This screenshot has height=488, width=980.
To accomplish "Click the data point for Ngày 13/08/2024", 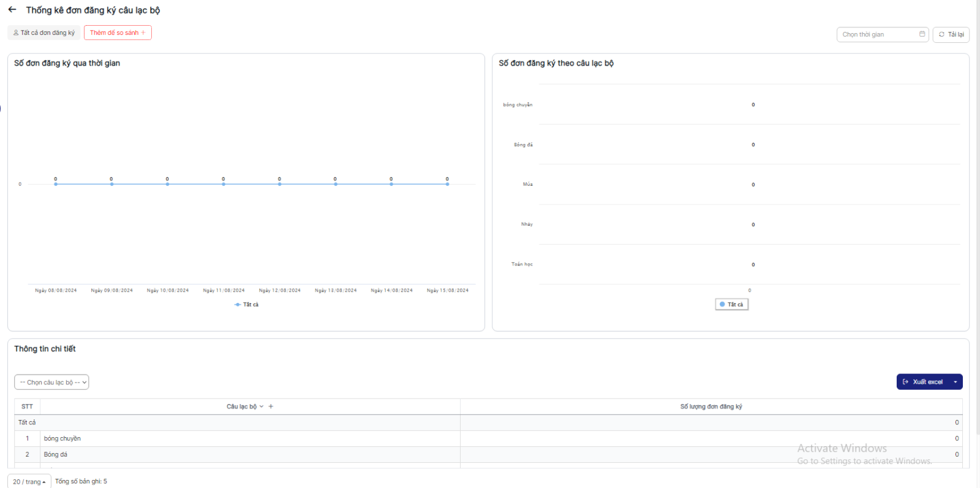I will [335, 184].
